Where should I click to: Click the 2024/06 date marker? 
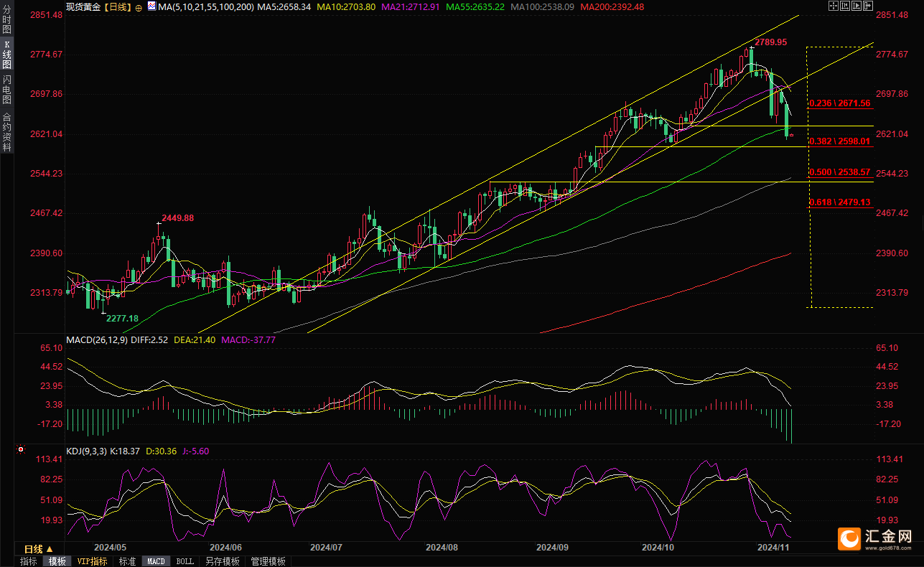225,547
